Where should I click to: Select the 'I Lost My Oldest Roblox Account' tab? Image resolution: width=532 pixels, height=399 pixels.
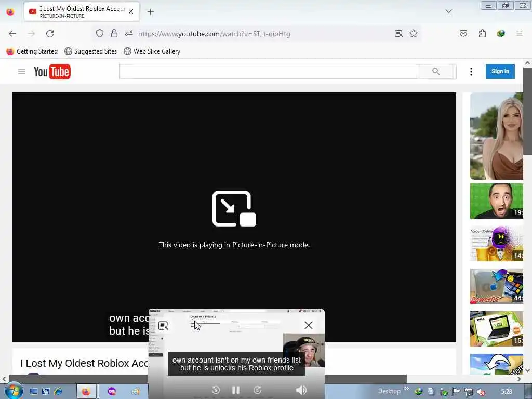pyautogui.click(x=82, y=11)
